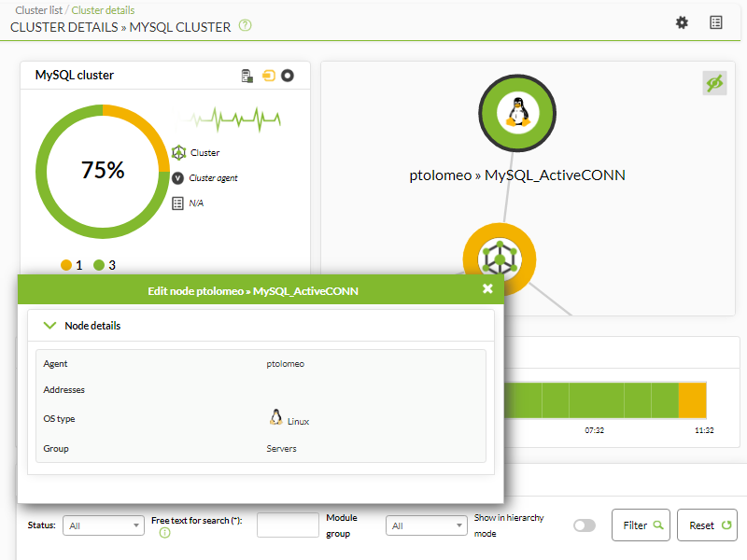Open the list view icon in header

715,22
